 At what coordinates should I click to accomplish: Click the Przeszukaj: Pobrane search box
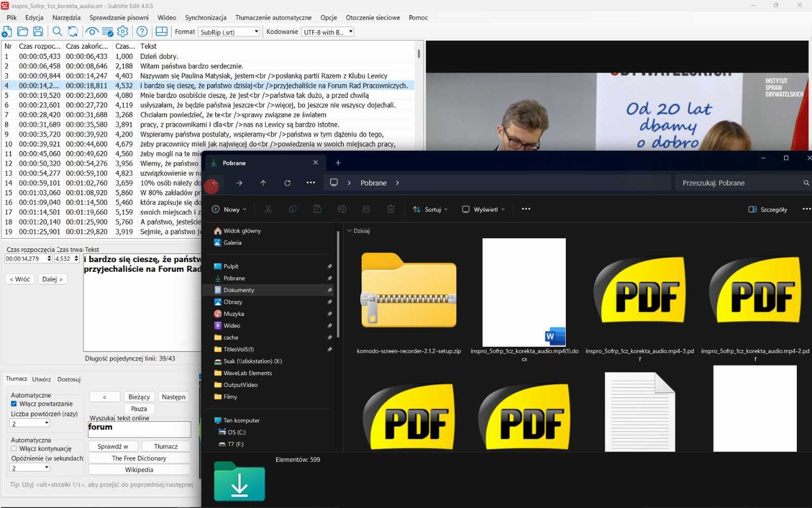tap(743, 183)
